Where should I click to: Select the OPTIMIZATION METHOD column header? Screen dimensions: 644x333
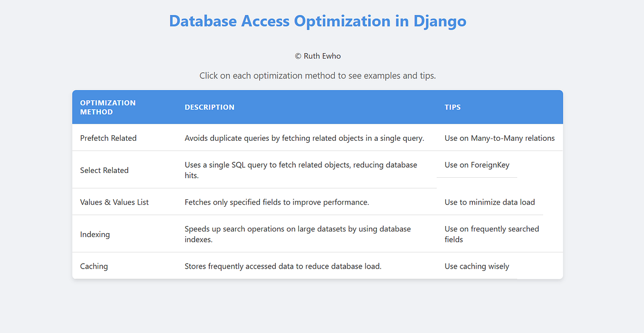pos(107,107)
